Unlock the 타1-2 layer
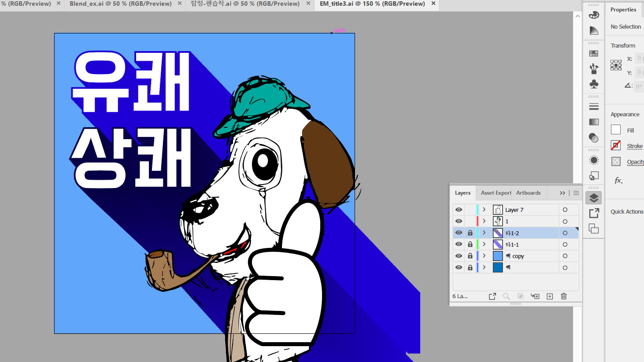Viewport: 644px width, 362px height. coord(470,233)
